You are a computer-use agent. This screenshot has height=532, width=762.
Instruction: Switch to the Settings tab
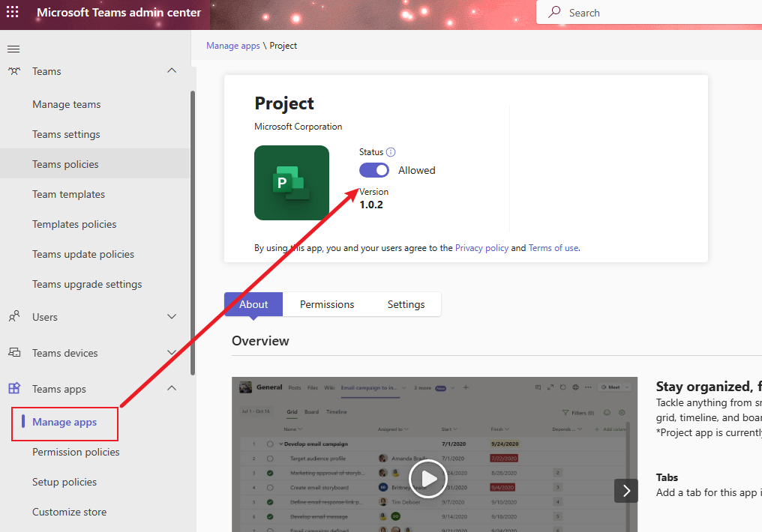click(406, 304)
